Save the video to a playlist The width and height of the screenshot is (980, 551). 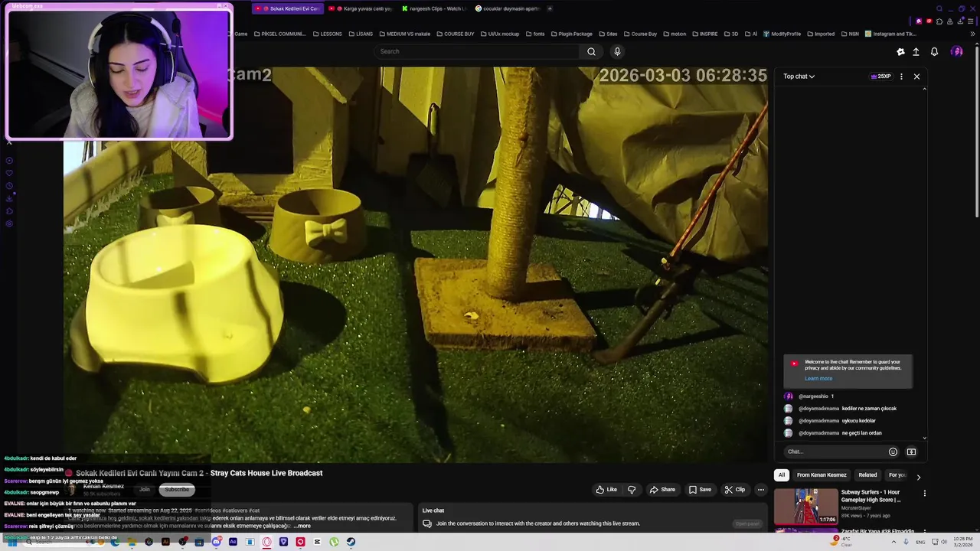(700, 490)
